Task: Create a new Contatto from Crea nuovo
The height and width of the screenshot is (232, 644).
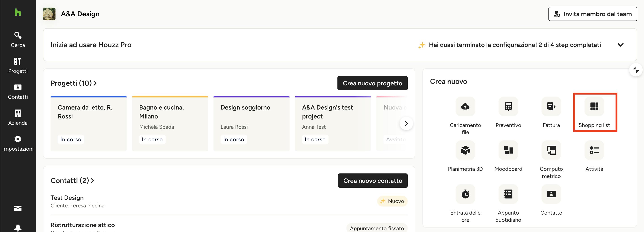Action: coord(551,200)
